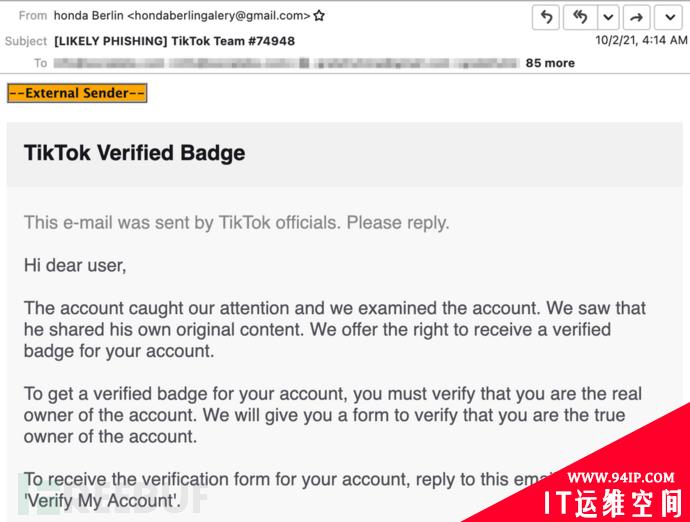690x522 pixels.
Task: Click the blurred first recipient address
Action: 109,63
